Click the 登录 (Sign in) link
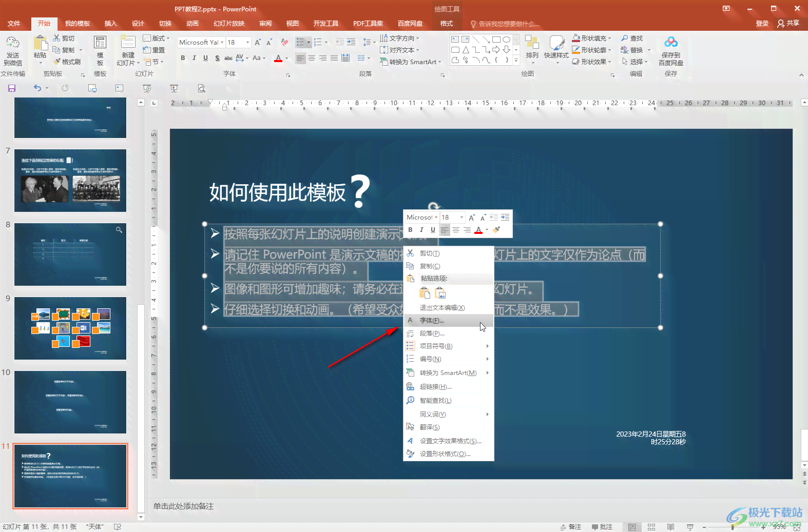This screenshot has width=808, height=532. pos(762,24)
